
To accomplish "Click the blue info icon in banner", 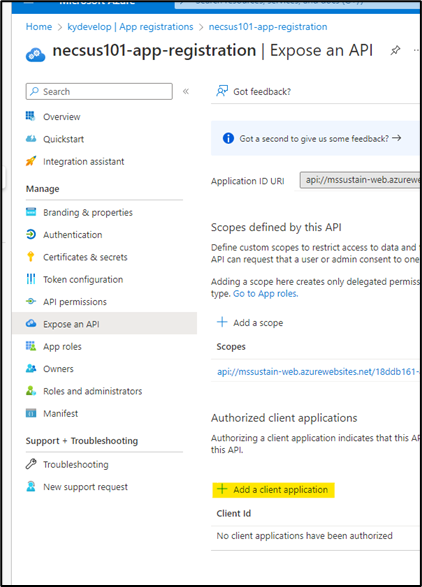I will coord(228,139).
